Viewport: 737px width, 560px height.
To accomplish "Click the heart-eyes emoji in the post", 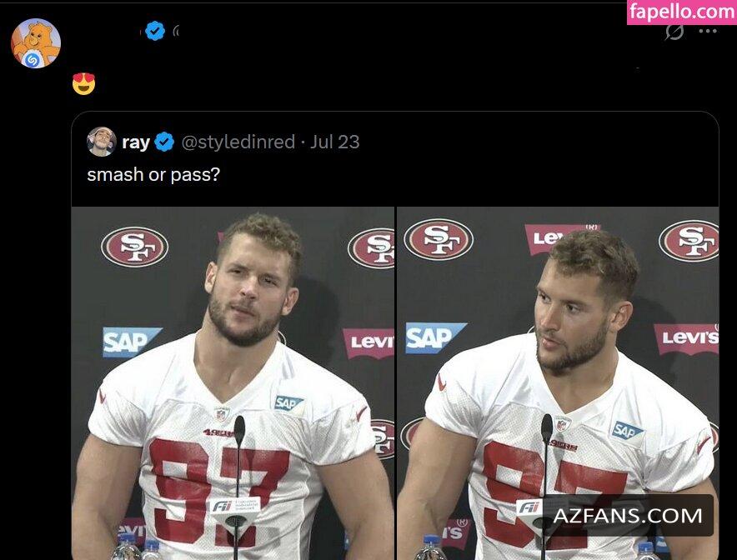I will coord(83,83).
